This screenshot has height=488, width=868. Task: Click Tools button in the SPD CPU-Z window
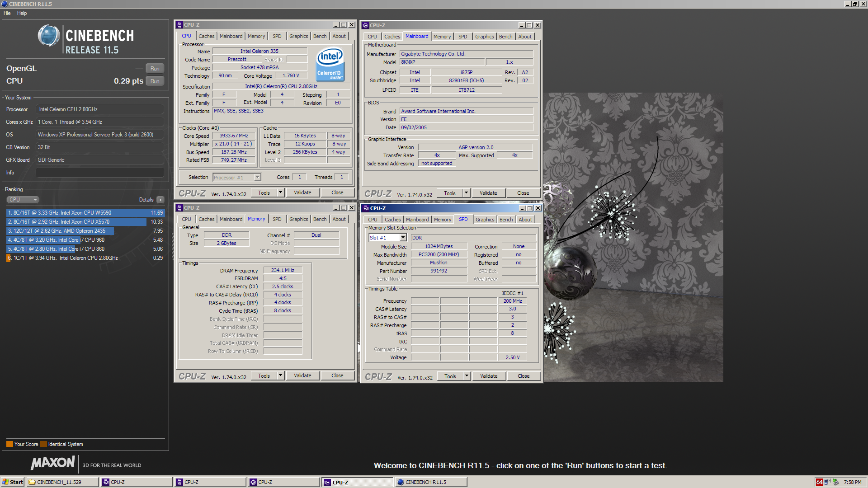(x=450, y=376)
